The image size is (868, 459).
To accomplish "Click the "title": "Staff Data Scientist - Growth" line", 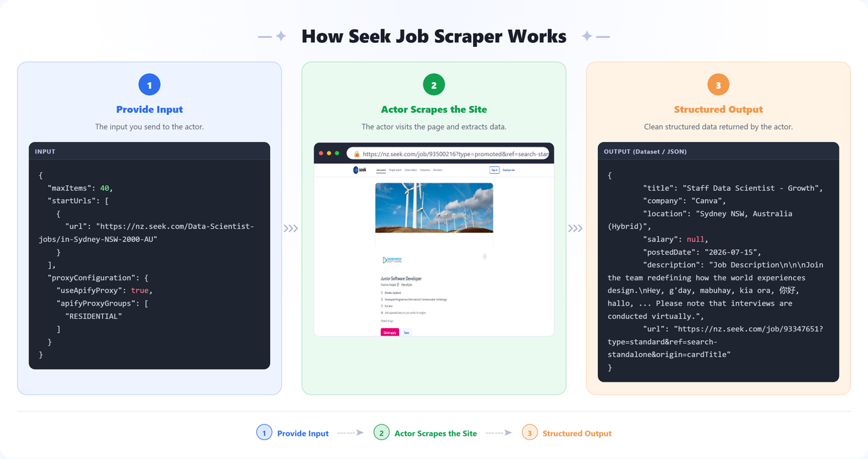I will click(733, 188).
